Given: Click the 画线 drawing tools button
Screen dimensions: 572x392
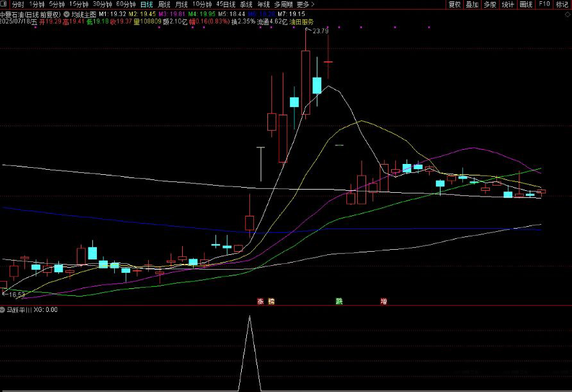Looking at the screenshot, I should click(526, 4).
